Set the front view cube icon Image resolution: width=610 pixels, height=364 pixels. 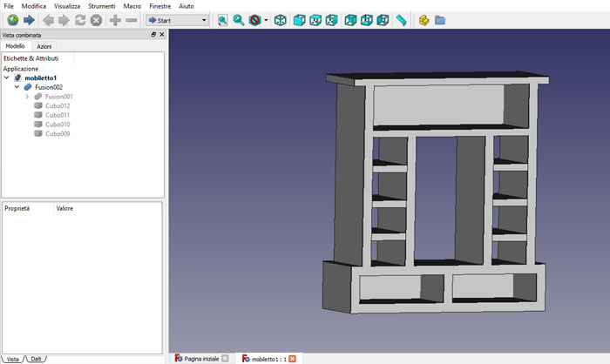click(299, 20)
